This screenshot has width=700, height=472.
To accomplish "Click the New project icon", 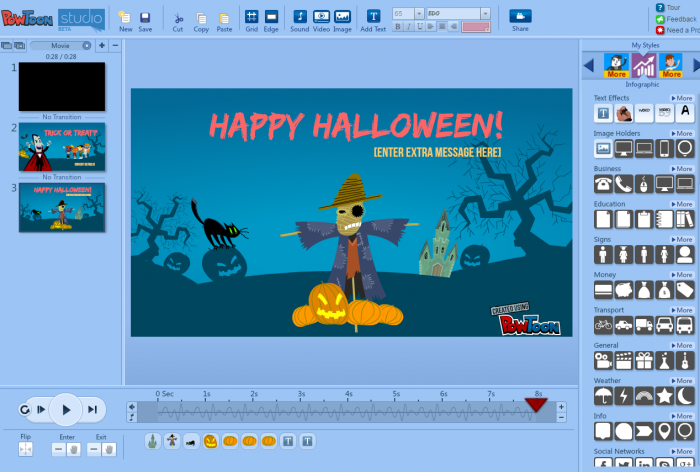I will (125, 21).
